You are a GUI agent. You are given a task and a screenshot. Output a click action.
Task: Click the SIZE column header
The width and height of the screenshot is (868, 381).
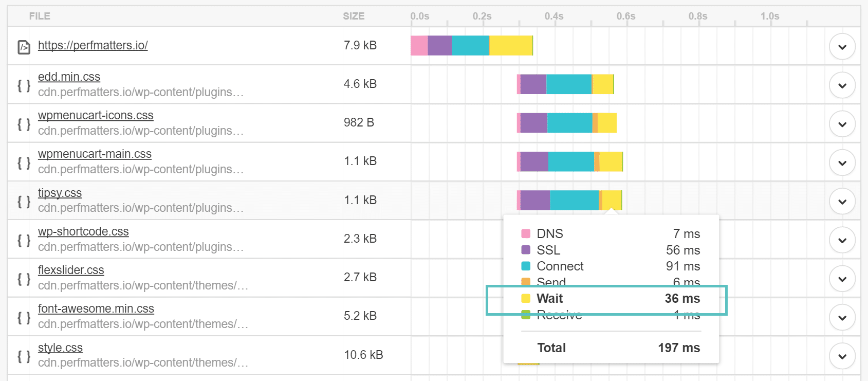(x=354, y=16)
